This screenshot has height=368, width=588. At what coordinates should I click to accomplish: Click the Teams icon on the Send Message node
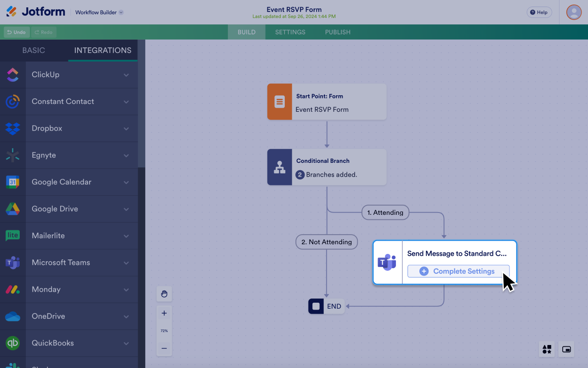coord(388,262)
